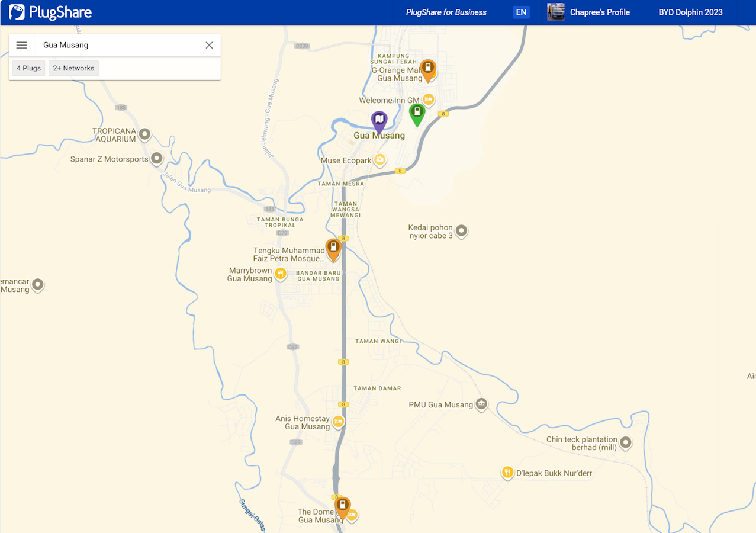Open the orange charger pin near Tengku Muhammad Mosque
This screenshot has width=756, height=533.
(333, 249)
